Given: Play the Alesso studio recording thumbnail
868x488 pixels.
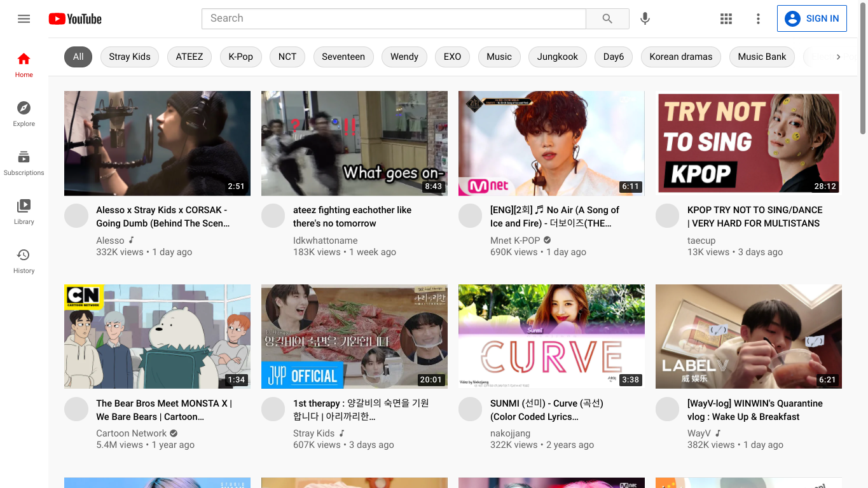Looking at the screenshot, I should 157,143.
